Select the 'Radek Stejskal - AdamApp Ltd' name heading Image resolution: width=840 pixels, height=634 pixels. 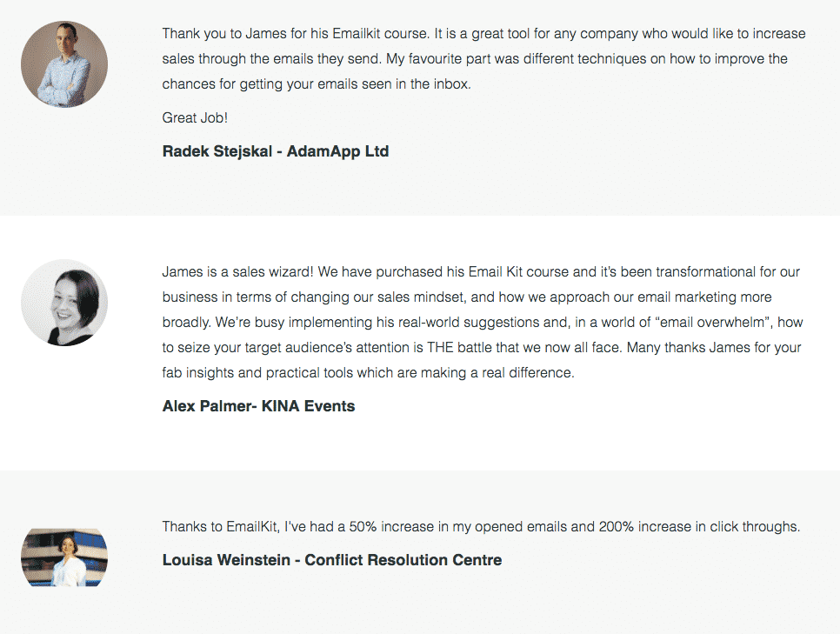(276, 151)
